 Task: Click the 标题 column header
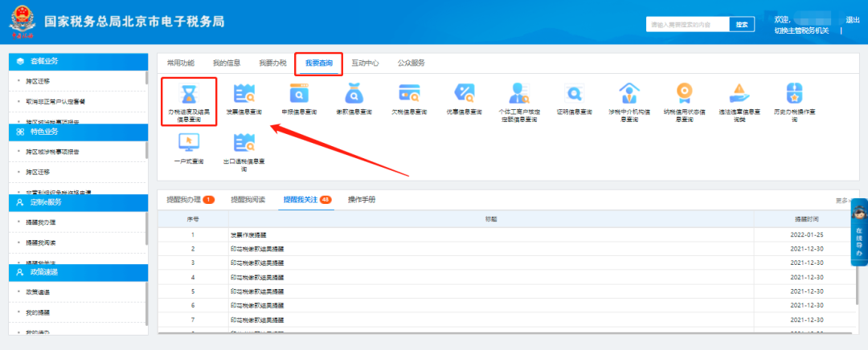pos(491,219)
